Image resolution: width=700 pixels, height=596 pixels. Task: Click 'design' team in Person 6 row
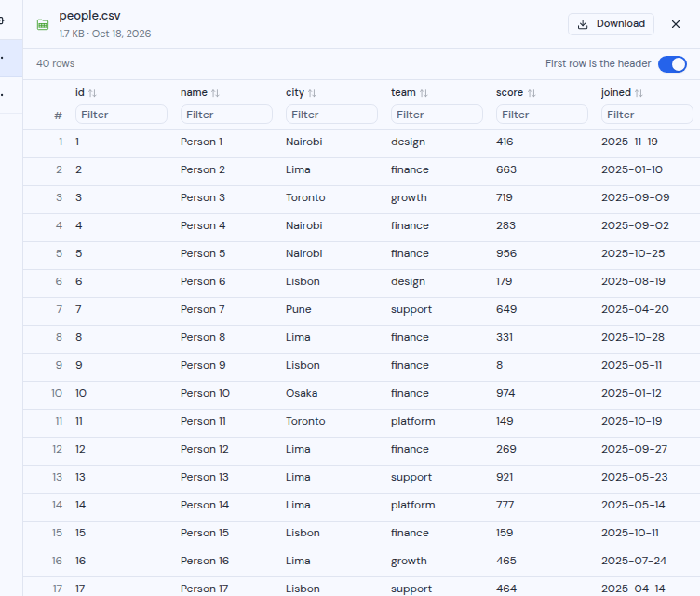408,281
